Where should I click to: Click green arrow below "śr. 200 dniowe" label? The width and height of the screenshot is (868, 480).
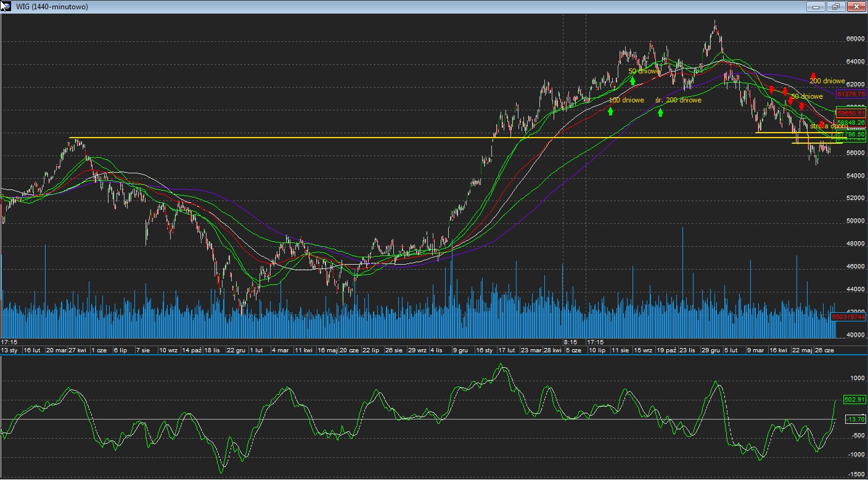(x=660, y=112)
